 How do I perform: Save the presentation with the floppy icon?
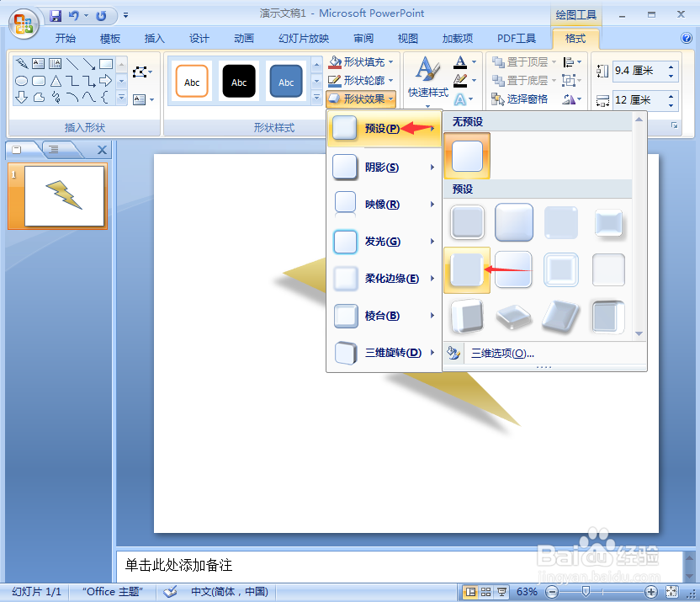coord(56,16)
